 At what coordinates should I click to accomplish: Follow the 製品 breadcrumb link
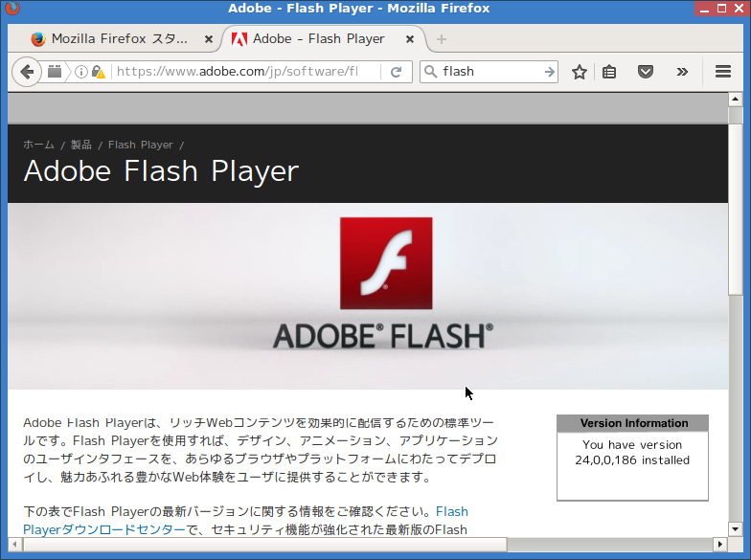coord(80,145)
